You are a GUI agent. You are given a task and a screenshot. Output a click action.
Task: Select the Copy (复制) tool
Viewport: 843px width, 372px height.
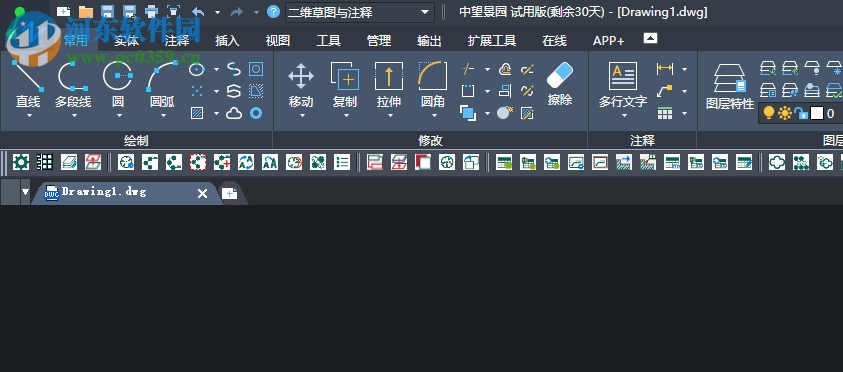(x=345, y=85)
